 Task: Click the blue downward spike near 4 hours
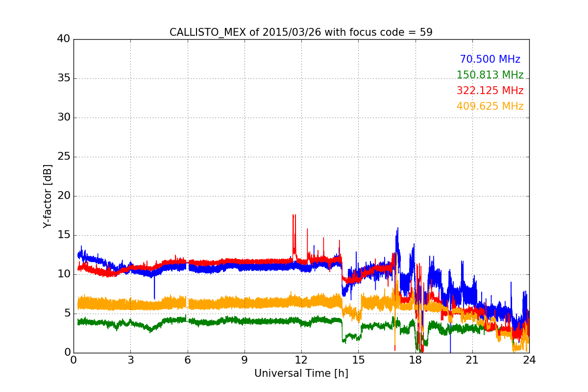[x=154, y=288]
